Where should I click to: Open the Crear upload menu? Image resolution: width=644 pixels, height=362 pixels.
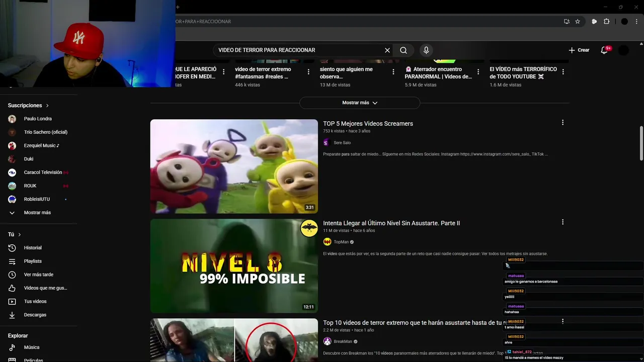pos(579,50)
